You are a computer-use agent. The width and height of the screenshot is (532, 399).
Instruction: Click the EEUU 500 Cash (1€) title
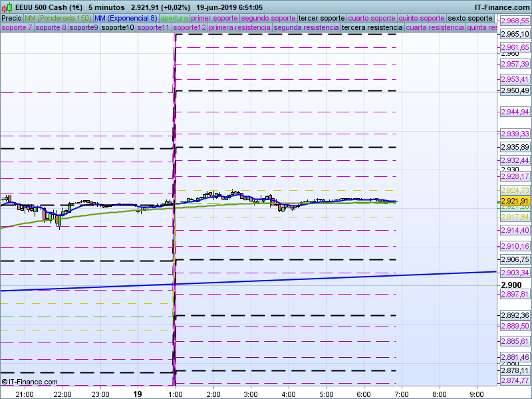[48, 7]
